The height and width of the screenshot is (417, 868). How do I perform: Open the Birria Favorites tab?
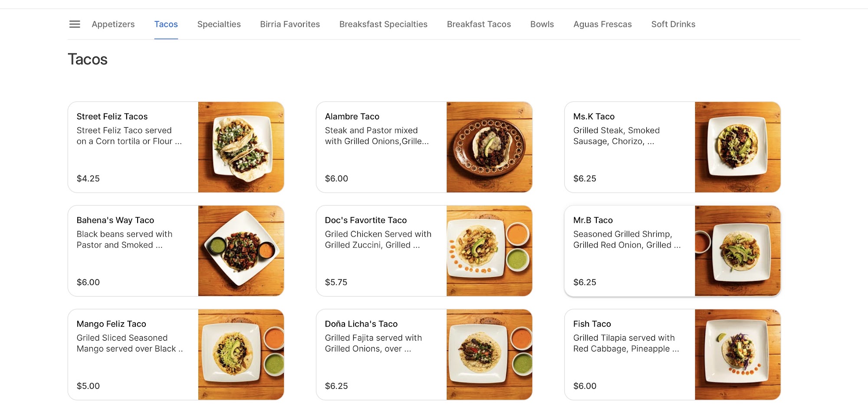(290, 24)
